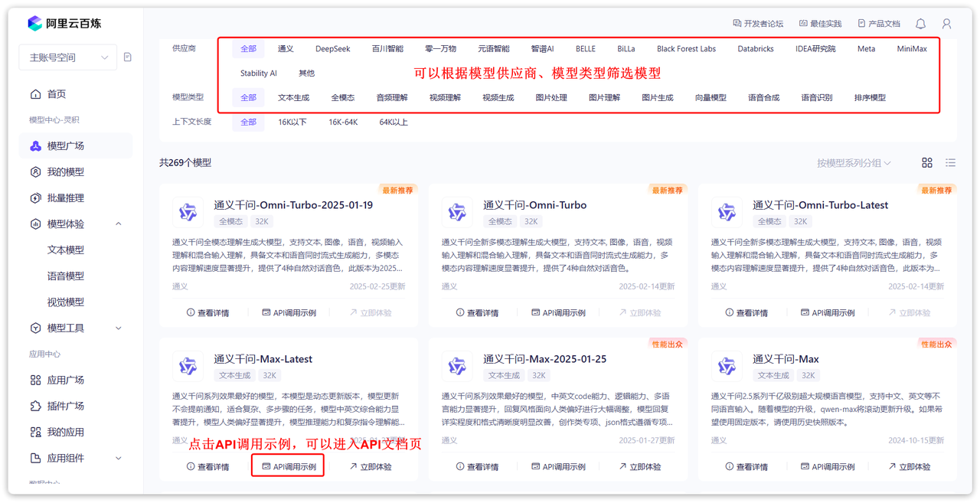Open 开发者论坛 in the top bar

click(x=756, y=24)
